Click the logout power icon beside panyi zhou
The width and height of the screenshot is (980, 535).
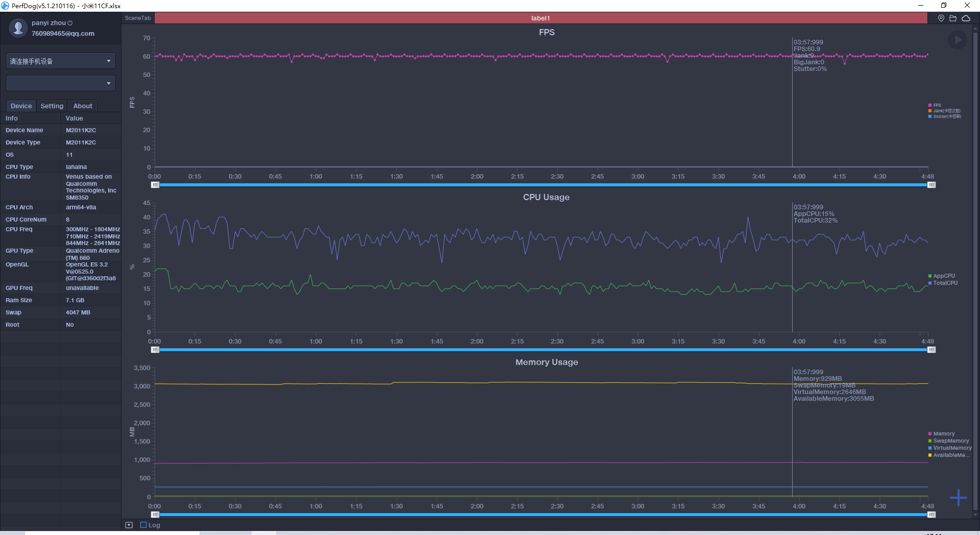point(70,23)
